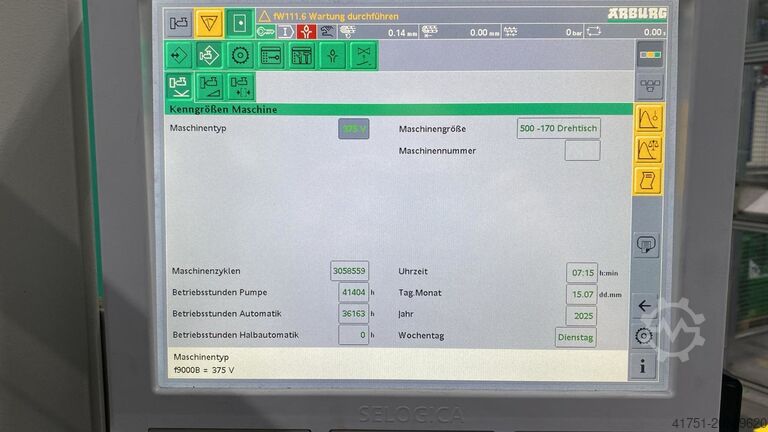Edit the Uhrzeit field 07:15
Viewport: 768px width, 432px height.
(582, 273)
